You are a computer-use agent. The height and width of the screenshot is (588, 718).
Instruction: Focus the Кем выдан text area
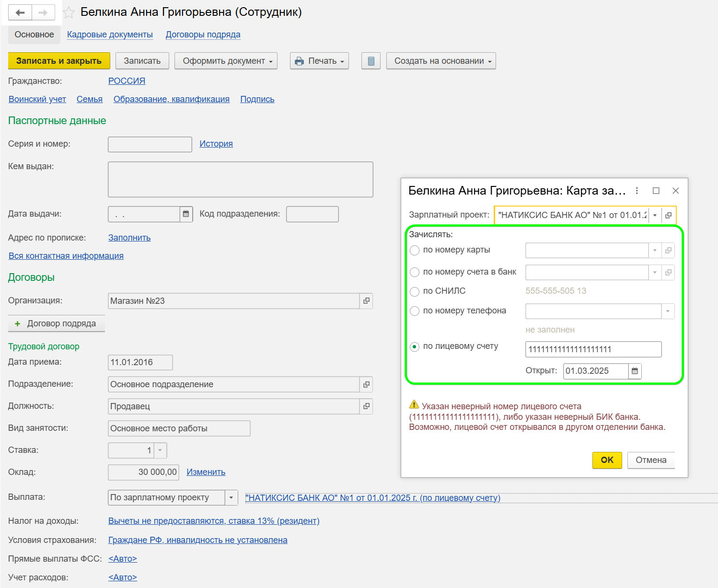241,179
